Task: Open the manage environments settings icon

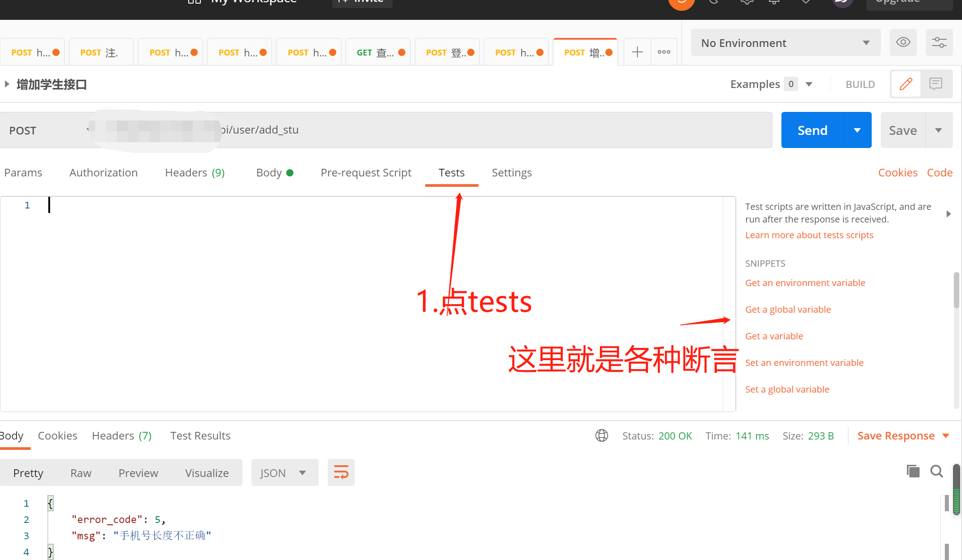Action: tap(939, 42)
